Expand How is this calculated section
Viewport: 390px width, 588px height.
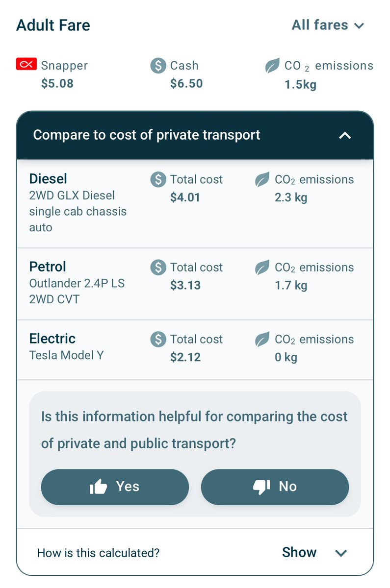pos(341,553)
